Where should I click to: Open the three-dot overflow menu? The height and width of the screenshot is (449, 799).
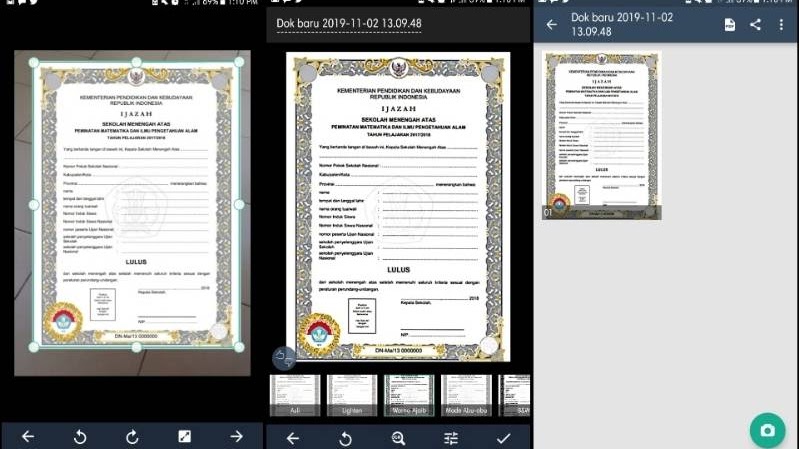781,24
